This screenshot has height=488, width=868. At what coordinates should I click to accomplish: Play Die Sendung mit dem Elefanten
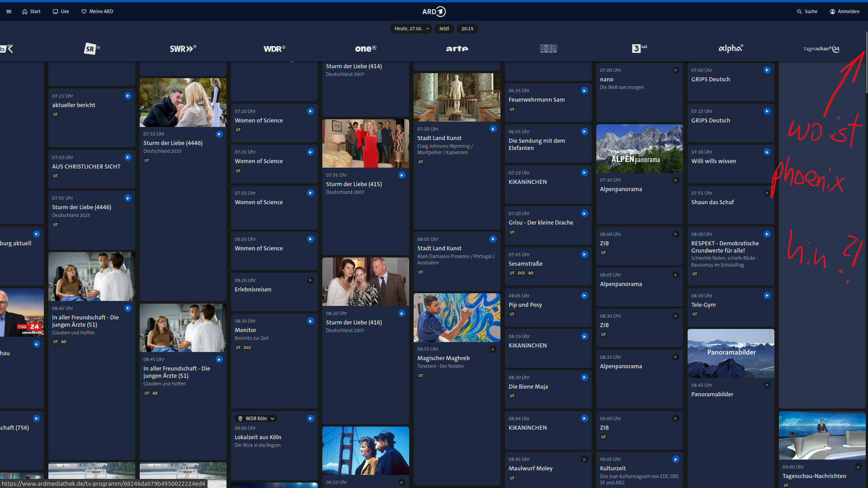(585, 131)
